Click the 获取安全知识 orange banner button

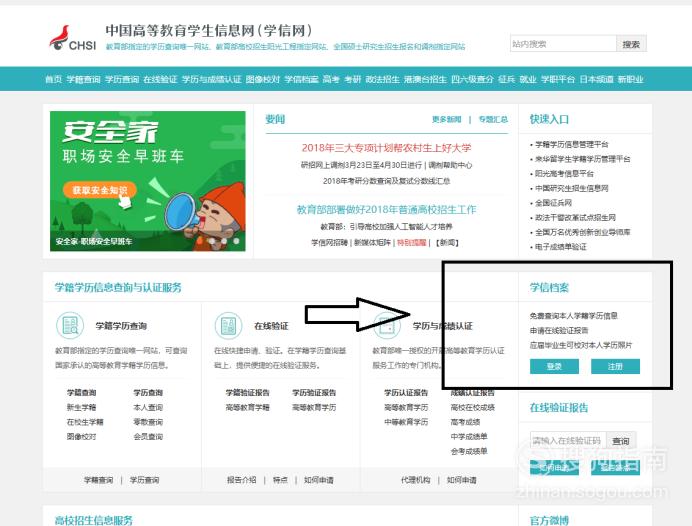(100, 190)
